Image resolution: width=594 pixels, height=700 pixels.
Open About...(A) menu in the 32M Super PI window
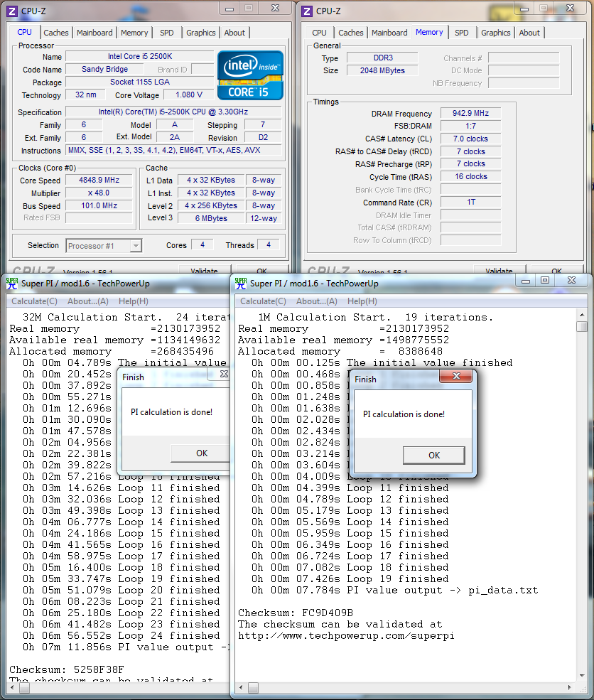(x=88, y=301)
